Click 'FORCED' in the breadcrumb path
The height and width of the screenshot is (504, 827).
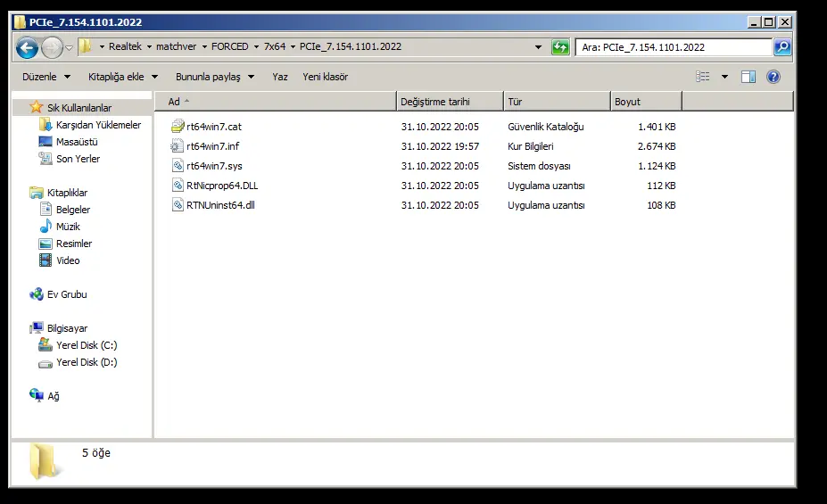(x=230, y=46)
